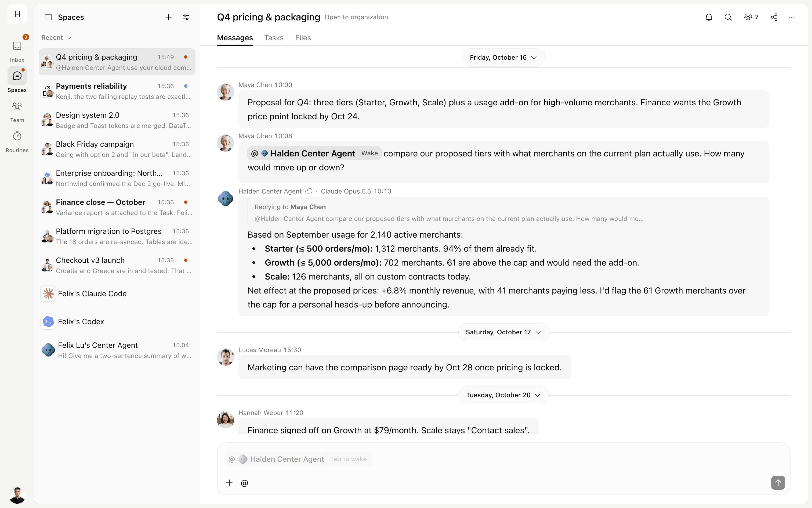
Task: Open the Routines timer icon
Action: pyautogui.click(x=17, y=136)
